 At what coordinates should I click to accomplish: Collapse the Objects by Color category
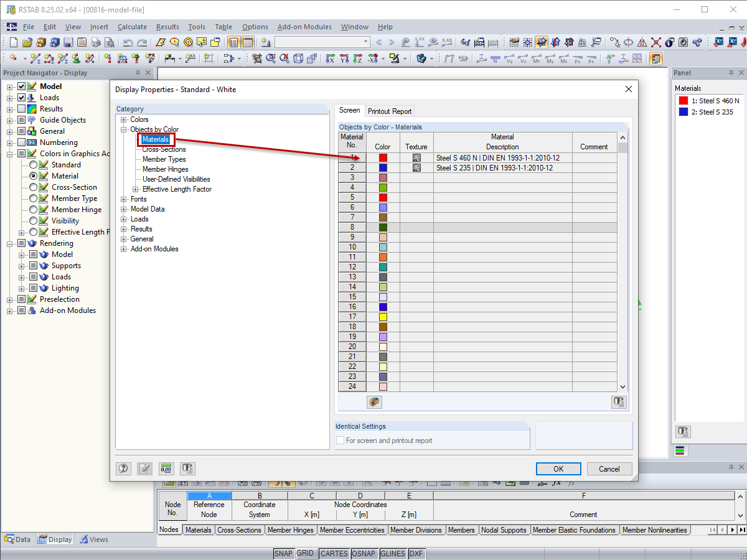tap(123, 129)
